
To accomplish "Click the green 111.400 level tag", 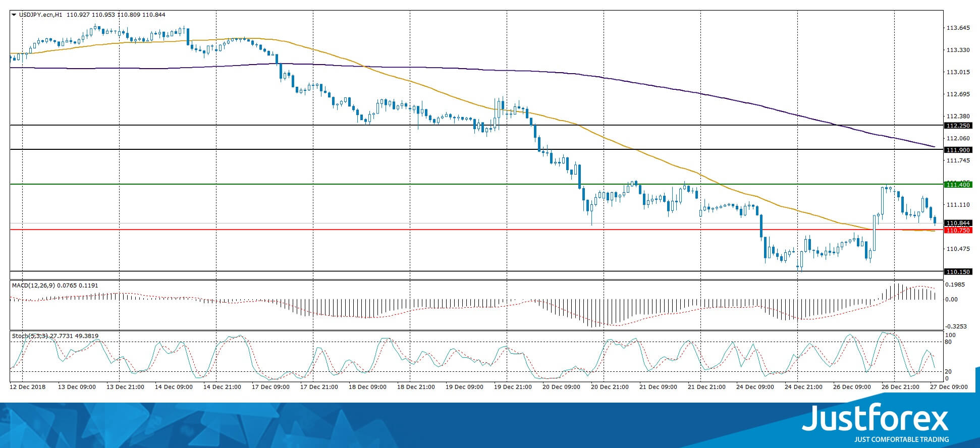I will (958, 185).
